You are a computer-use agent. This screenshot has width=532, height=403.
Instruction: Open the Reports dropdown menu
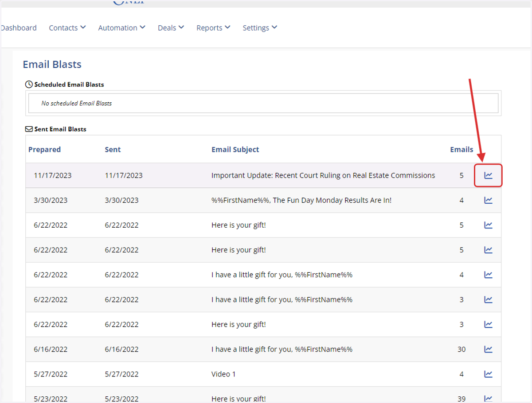(x=213, y=28)
